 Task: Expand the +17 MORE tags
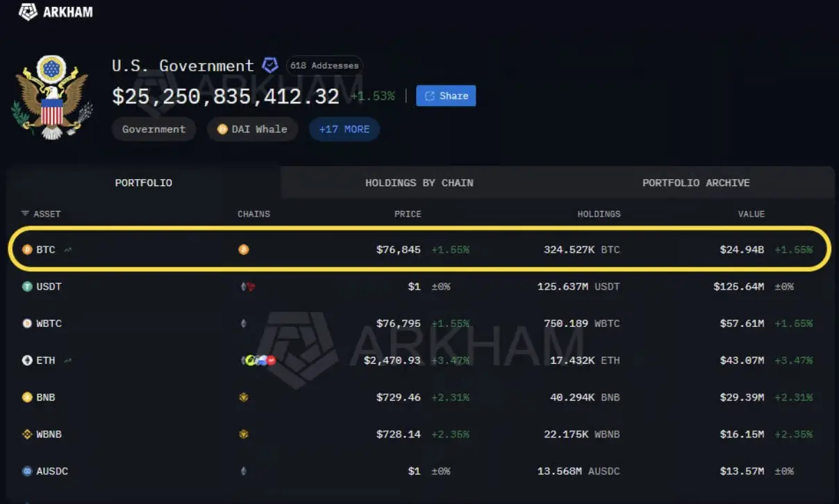click(x=344, y=129)
